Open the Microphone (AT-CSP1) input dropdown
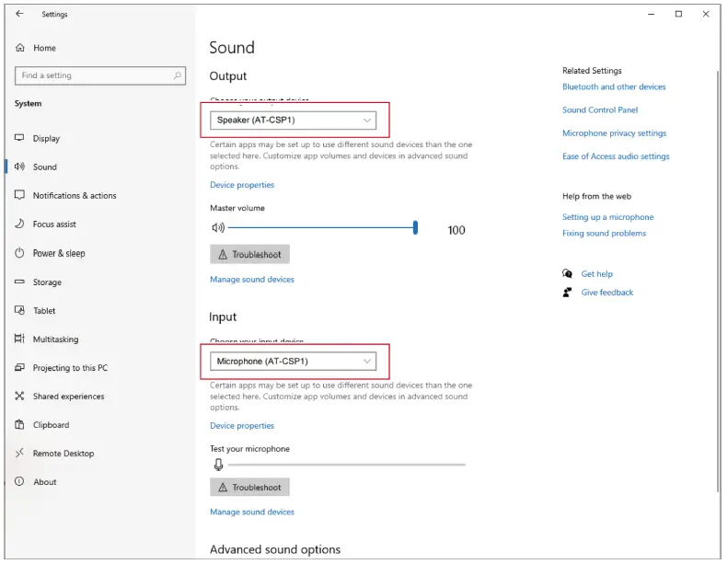Screen dimensions: 728x564 click(294, 362)
